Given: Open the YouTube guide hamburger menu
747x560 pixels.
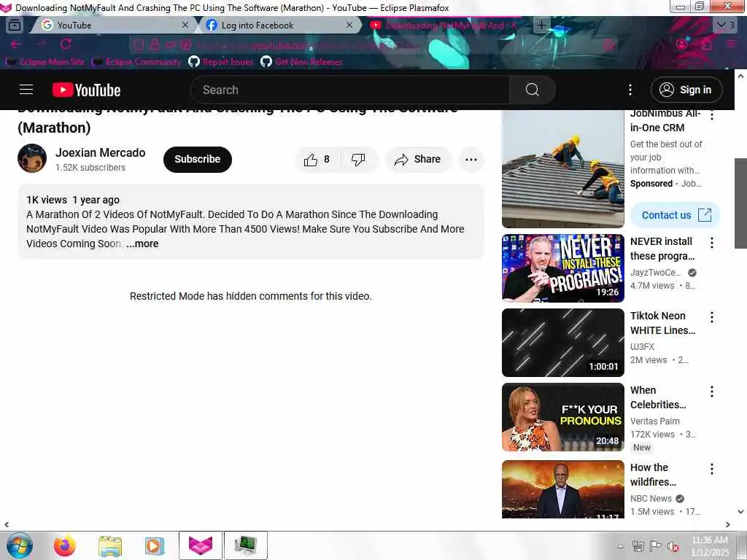Looking at the screenshot, I should point(26,90).
